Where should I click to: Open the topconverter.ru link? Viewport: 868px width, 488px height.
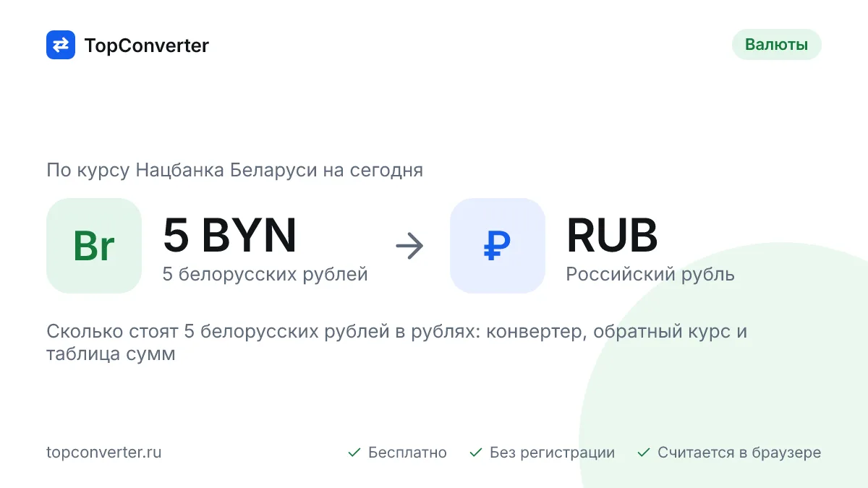(104, 453)
